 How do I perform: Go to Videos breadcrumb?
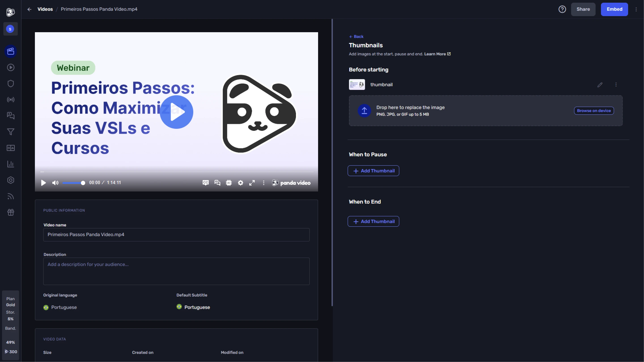click(45, 9)
